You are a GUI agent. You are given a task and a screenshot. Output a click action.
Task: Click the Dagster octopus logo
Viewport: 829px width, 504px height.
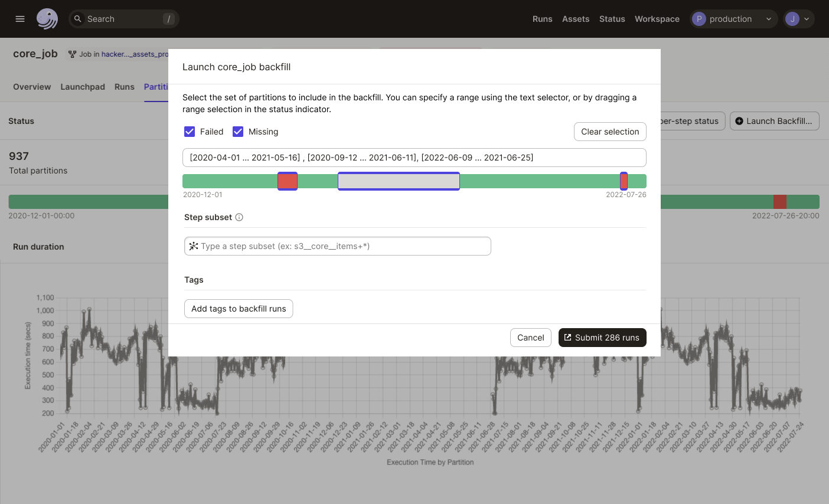tap(47, 19)
